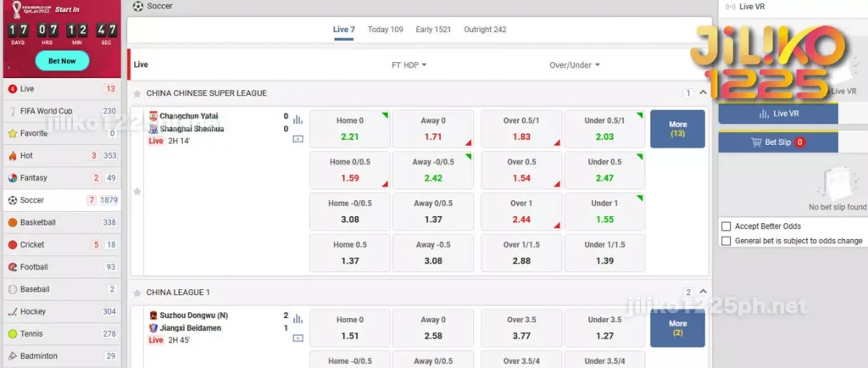This screenshot has height=368, width=868.
Task: Open the Hockey stick icon category
Action: tap(13, 311)
